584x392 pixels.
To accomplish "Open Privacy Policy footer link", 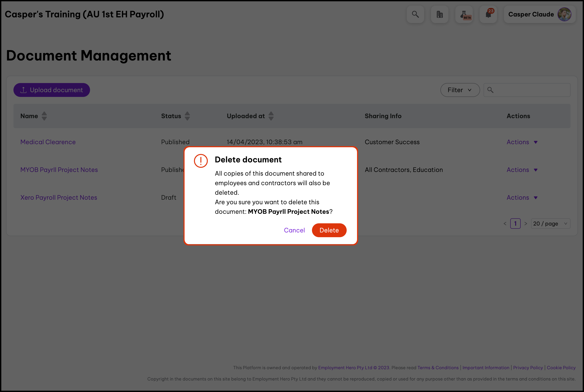I will pos(528,368).
